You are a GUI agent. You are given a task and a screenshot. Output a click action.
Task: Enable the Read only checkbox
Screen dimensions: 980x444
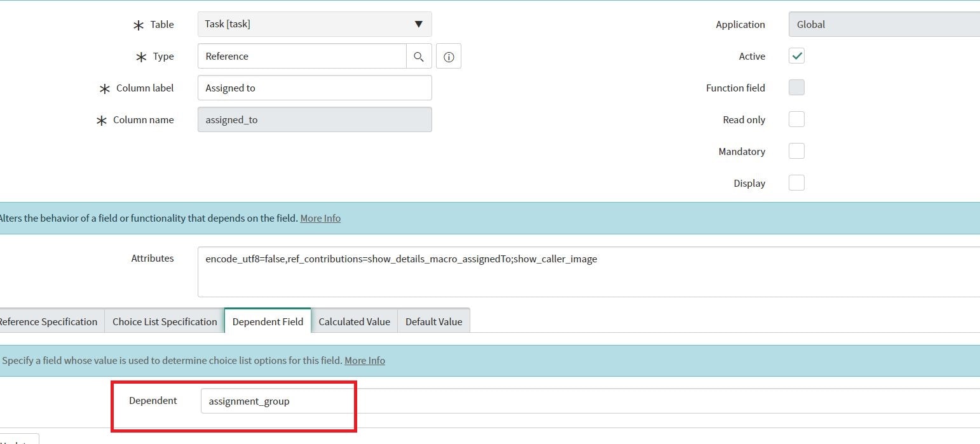click(796, 119)
